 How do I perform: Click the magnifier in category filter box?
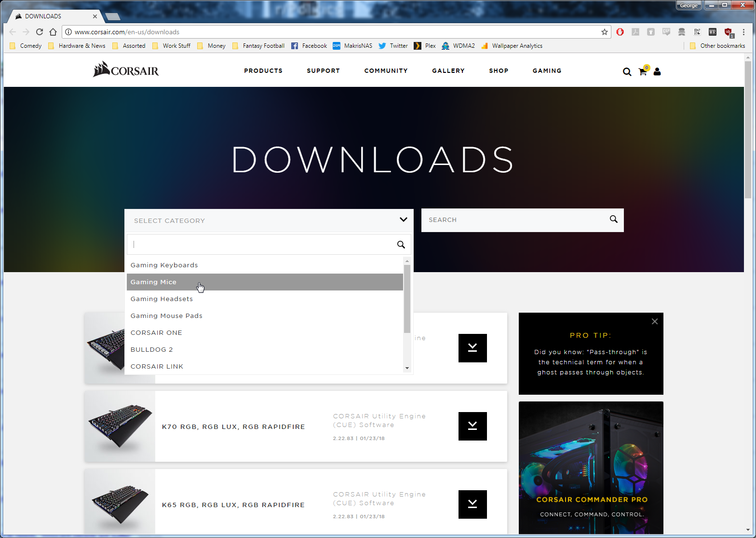click(x=401, y=245)
